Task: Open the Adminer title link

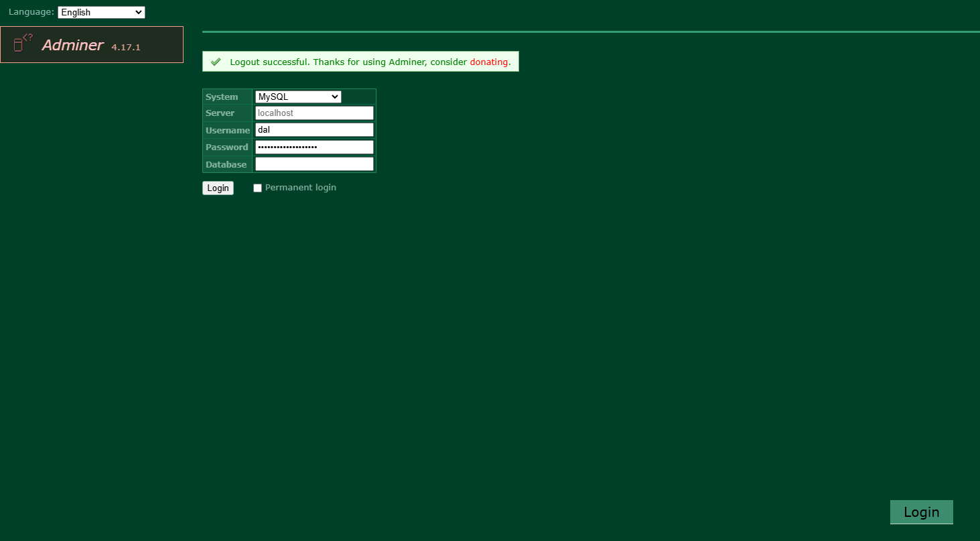Action: 72,45
